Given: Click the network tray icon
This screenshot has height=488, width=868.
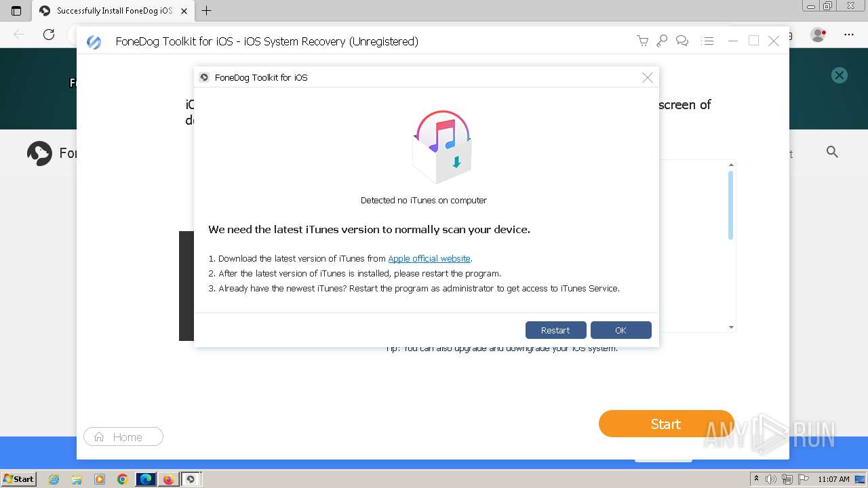Looking at the screenshot, I should pos(787,479).
